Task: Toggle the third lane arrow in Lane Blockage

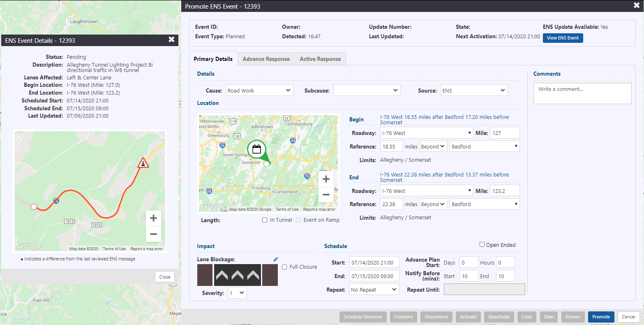Action: (253, 275)
